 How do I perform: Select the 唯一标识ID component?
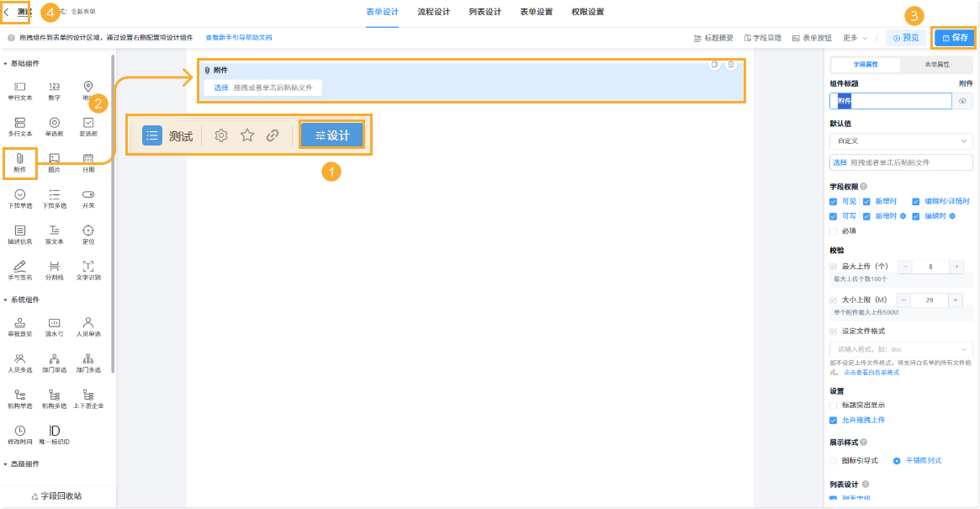pos(55,431)
